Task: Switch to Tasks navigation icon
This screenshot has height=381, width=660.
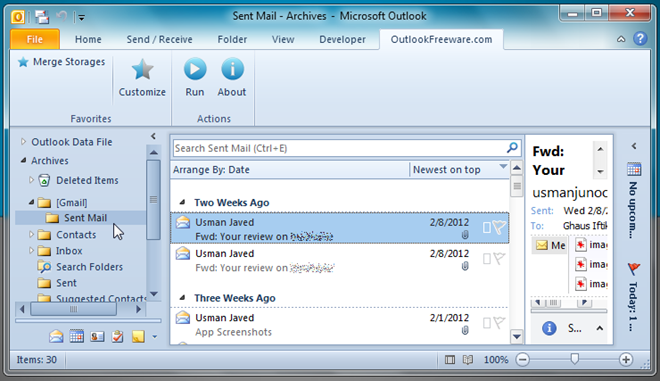Action: (x=118, y=336)
